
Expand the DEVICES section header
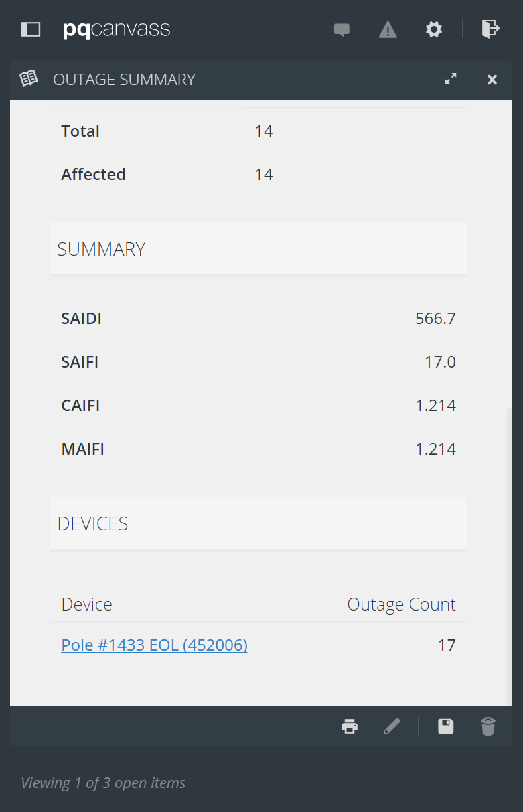[92, 523]
